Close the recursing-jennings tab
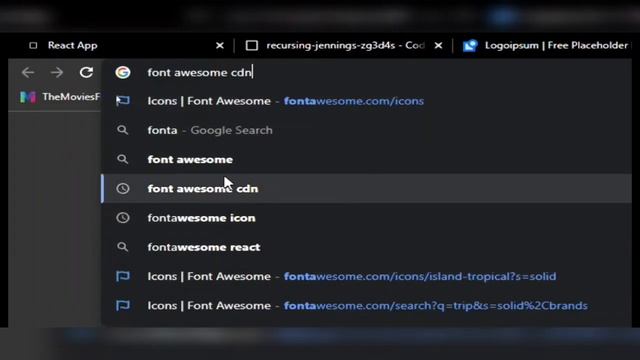The height and width of the screenshot is (360, 640). [438, 45]
